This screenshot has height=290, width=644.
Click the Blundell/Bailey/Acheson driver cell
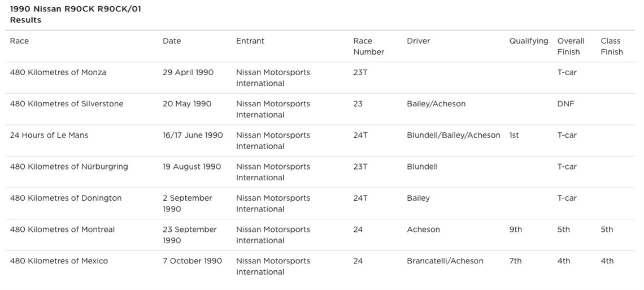[x=453, y=135]
